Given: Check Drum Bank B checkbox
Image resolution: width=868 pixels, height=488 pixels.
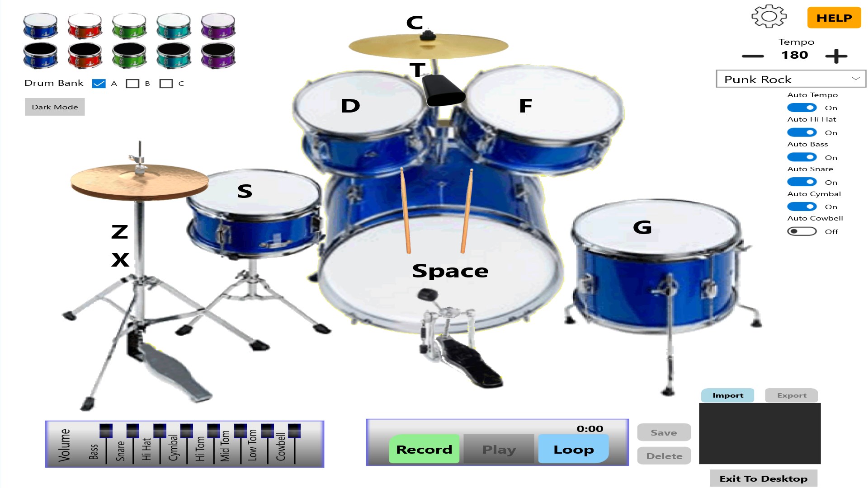Looking at the screenshot, I should click(x=132, y=83).
